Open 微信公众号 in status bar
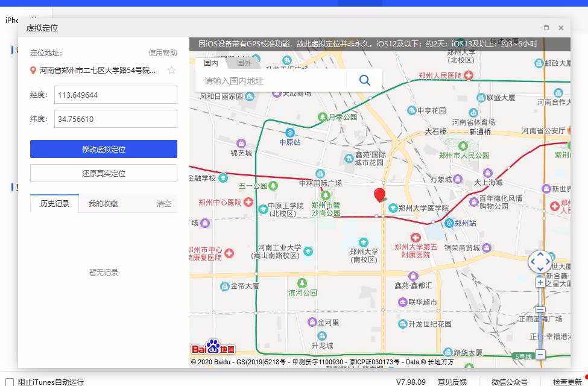The height and width of the screenshot is (386, 588). pos(509,382)
